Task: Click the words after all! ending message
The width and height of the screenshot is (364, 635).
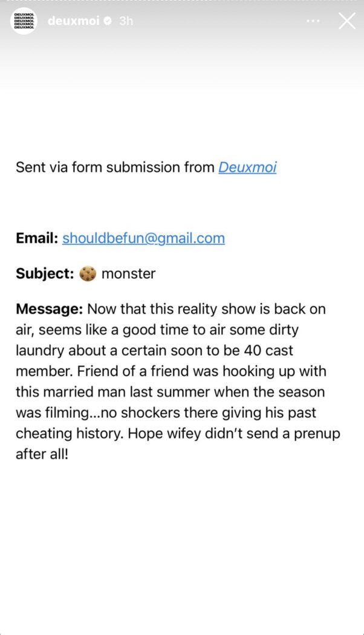Action: coord(42,454)
